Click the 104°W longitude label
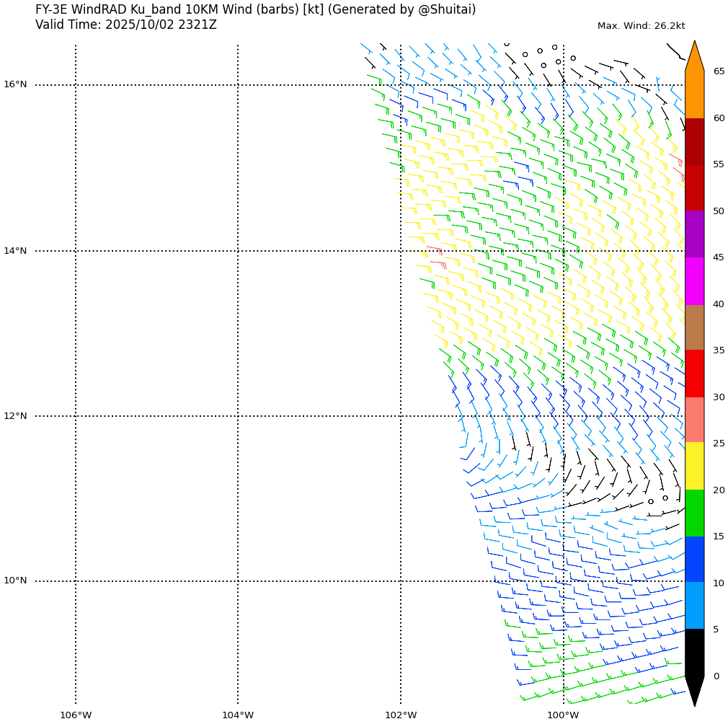728x724 pixels. (238, 715)
